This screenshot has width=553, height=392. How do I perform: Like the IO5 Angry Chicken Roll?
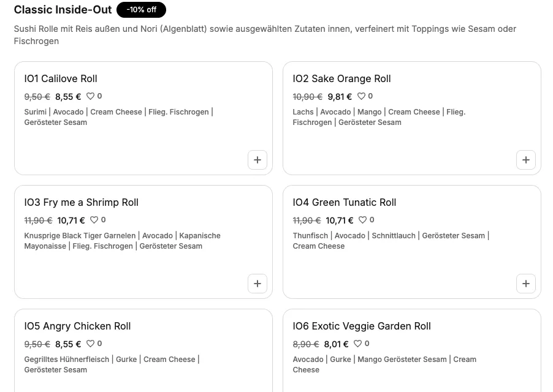click(91, 344)
